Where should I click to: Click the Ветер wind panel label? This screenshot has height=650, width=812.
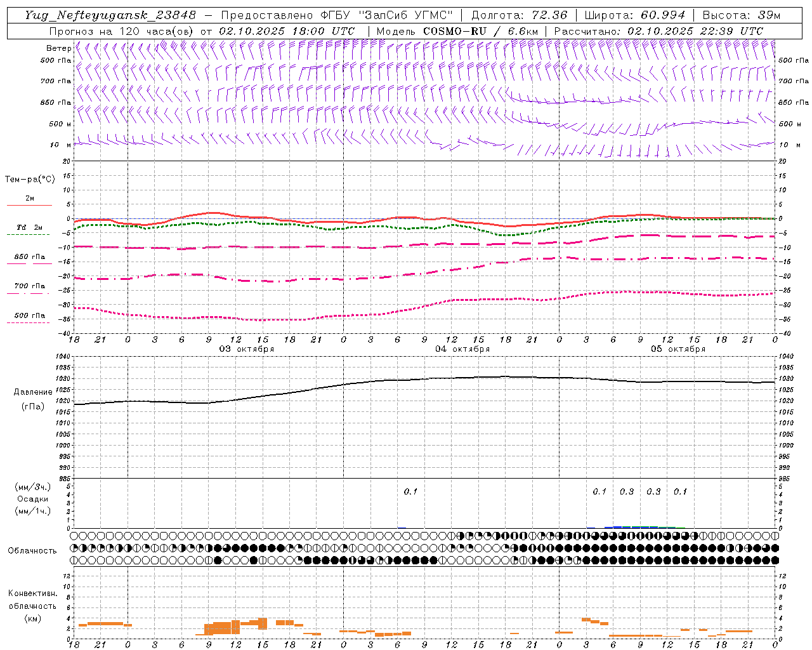click(58, 48)
